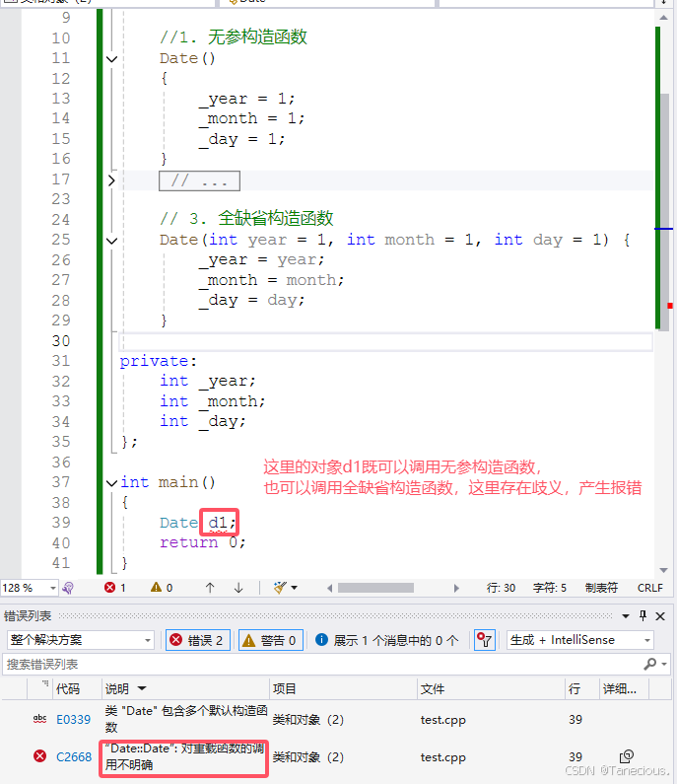Click the 制表符 tabs indicator

(601, 588)
